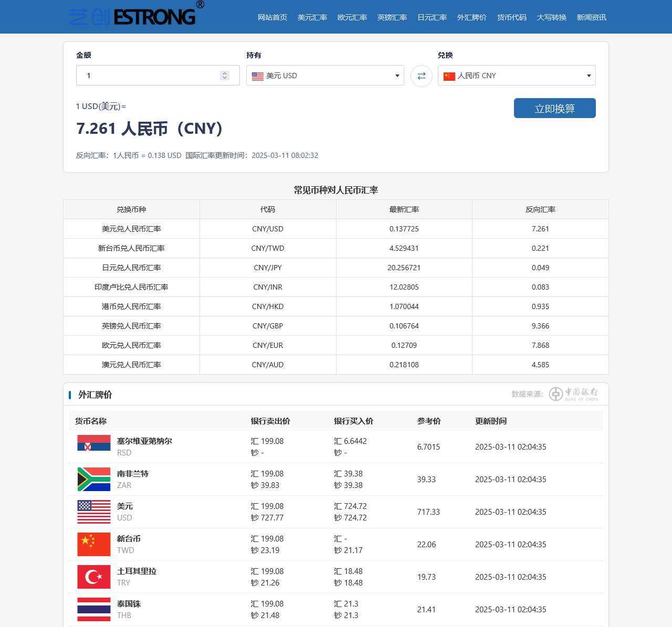Click the 7.261 人民币 (CNY) result
This screenshot has width=672, height=627.
point(149,129)
